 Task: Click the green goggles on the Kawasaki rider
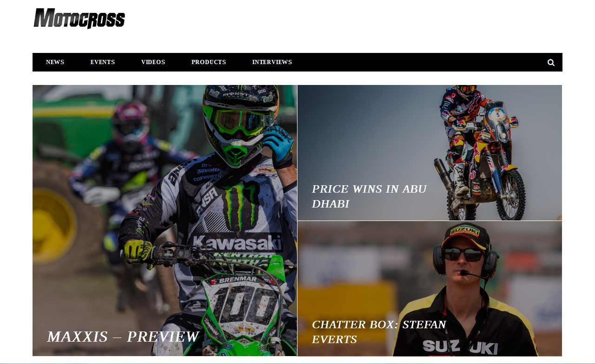coord(242,122)
